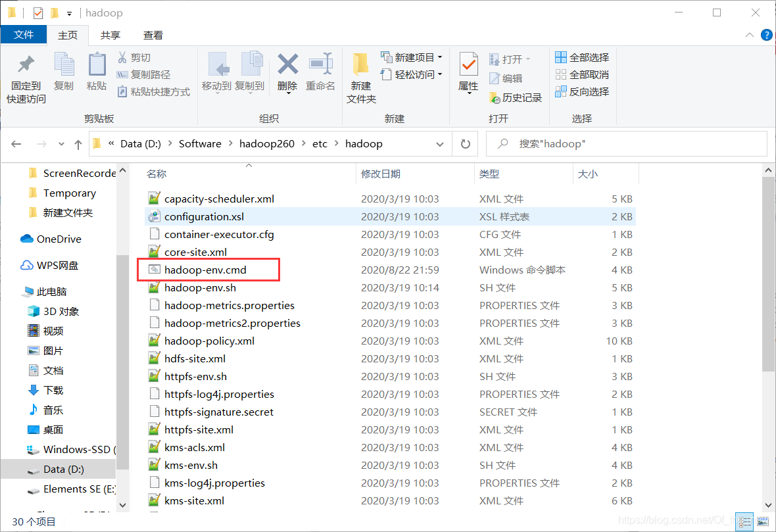Open the View ribbon tab
Image resolution: width=776 pixels, height=532 pixels.
click(153, 35)
